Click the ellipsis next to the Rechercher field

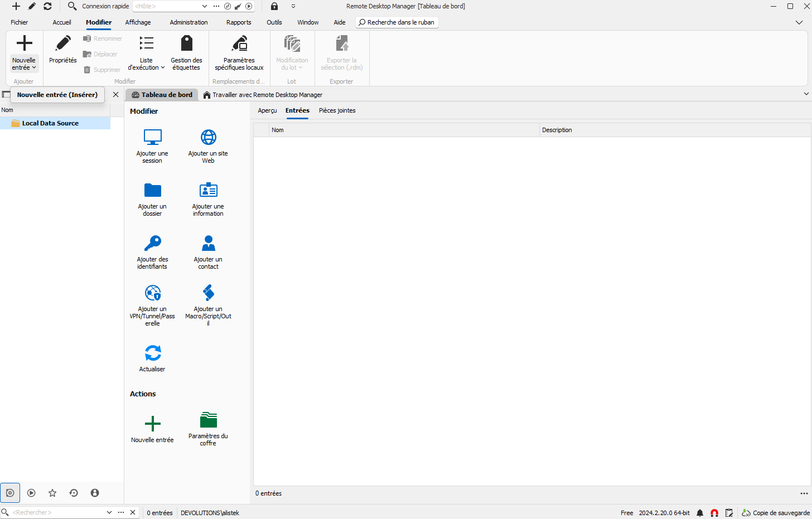coord(121,512)
